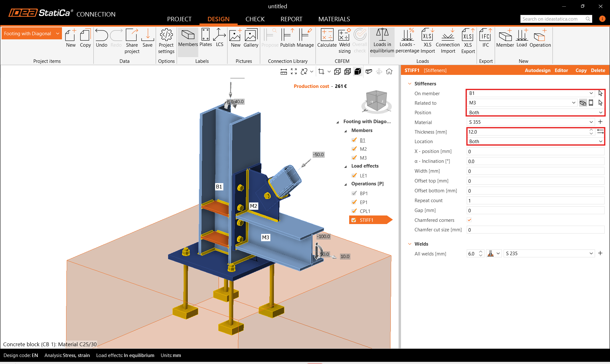The height and width of the screenshot is (364, 610).
Task: Click the Editor button
Action: pyautogui.click(x=561, y=70)
